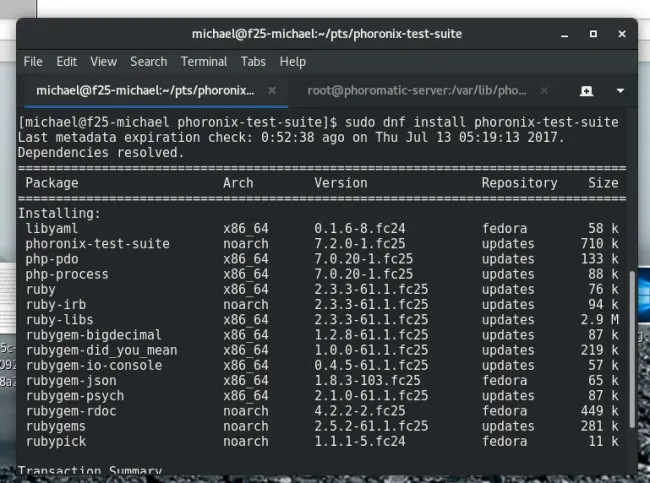Click the 'Size' column header
Image resolution: width=650 pixels, height=483 pixels.
point(603,183)
